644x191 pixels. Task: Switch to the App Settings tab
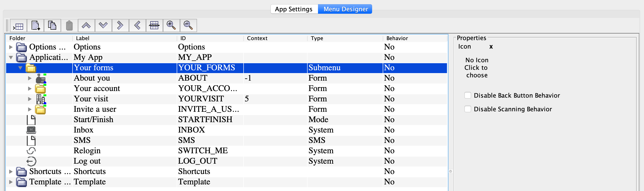tap(293, 9)
